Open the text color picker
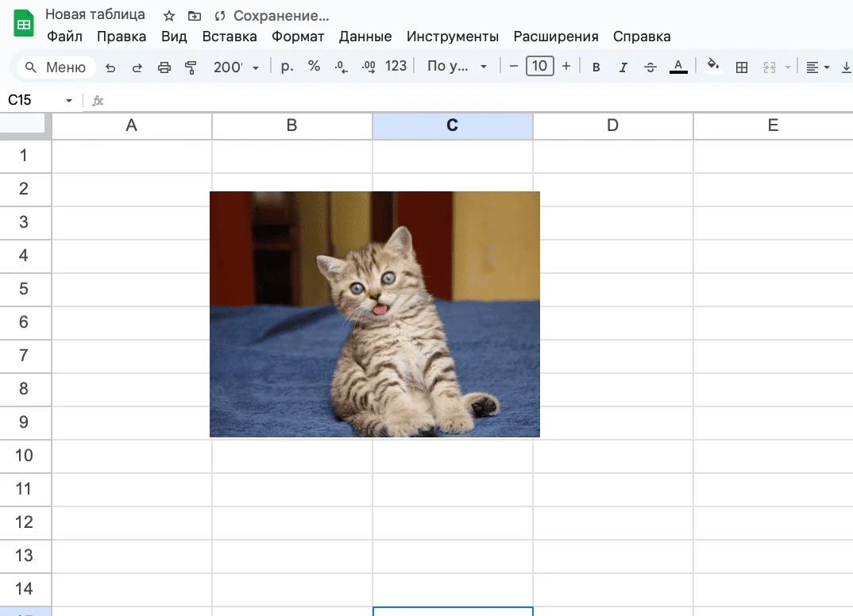853x616 pixels. pyautogui.click(x=677, y=67)
